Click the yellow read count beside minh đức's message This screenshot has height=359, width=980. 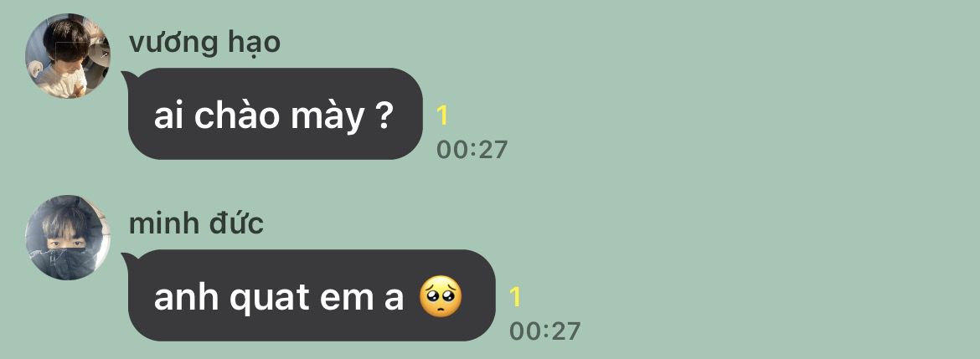tap(515, 297)
